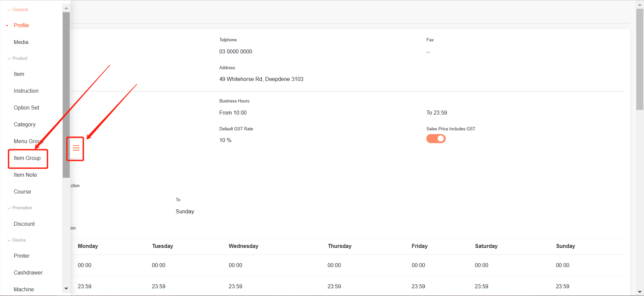Open the Profile menu item
Viewport: 644px width, 296px height.
pyautogui.click(x=21, y=26)
